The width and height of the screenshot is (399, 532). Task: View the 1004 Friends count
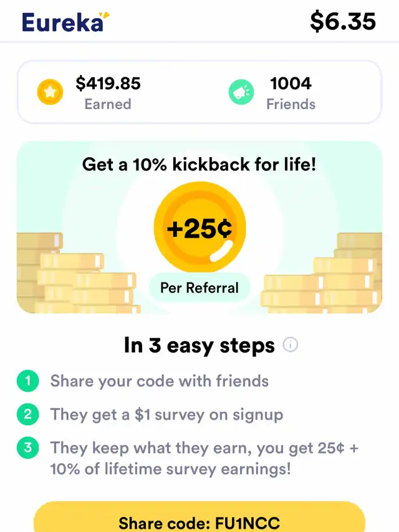coord(291,93)
